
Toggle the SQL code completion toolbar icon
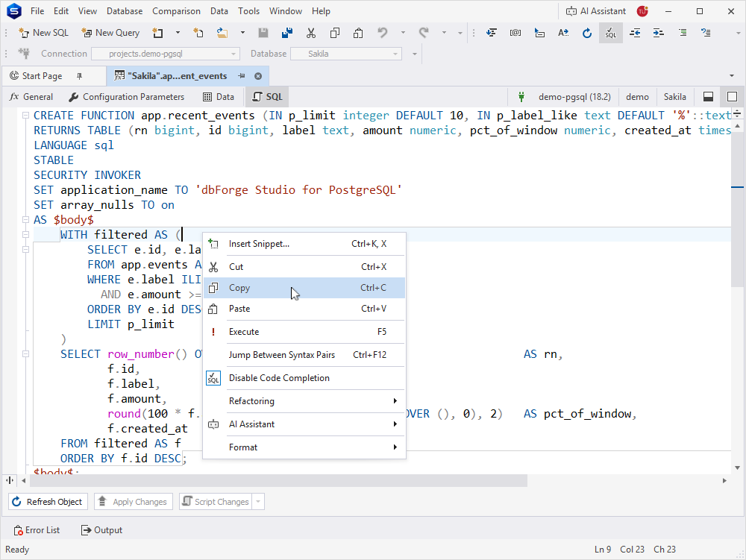(x=611, y=33)
